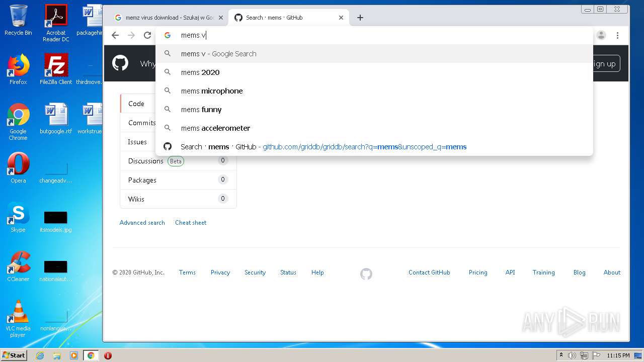Open the Security footer link

(x=255, y=273)
